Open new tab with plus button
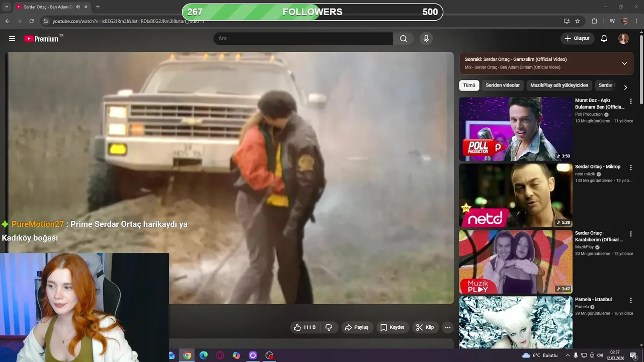 coord(98,7)
